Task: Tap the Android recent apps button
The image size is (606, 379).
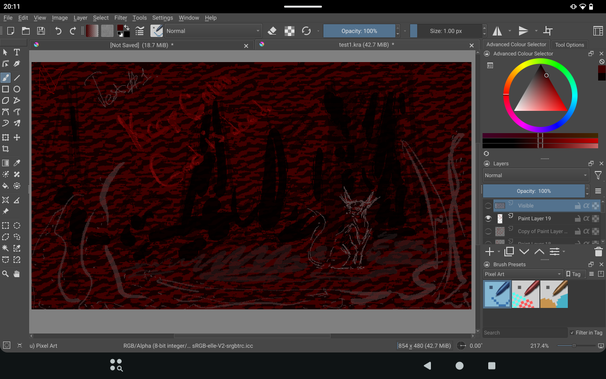Action: click(x=492, y=365)
